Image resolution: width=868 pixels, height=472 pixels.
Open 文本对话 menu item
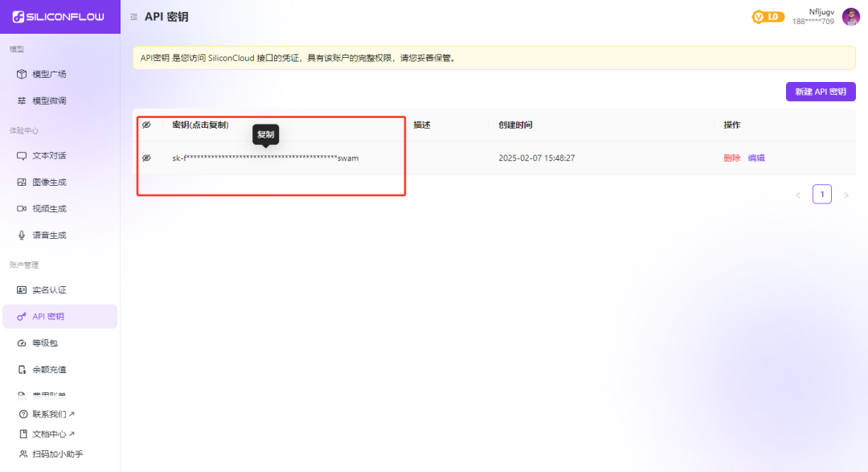(59, 156)
